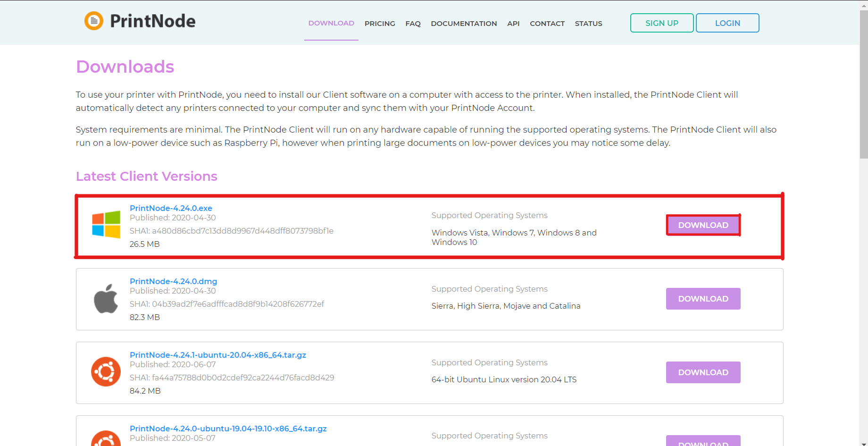This screenshot has width=868, height=446.
Task: Open the PrintNode-4.24.0-ubuntu-19.04-19.10-x86_64.tar.gz link
Action: point(228,429)
